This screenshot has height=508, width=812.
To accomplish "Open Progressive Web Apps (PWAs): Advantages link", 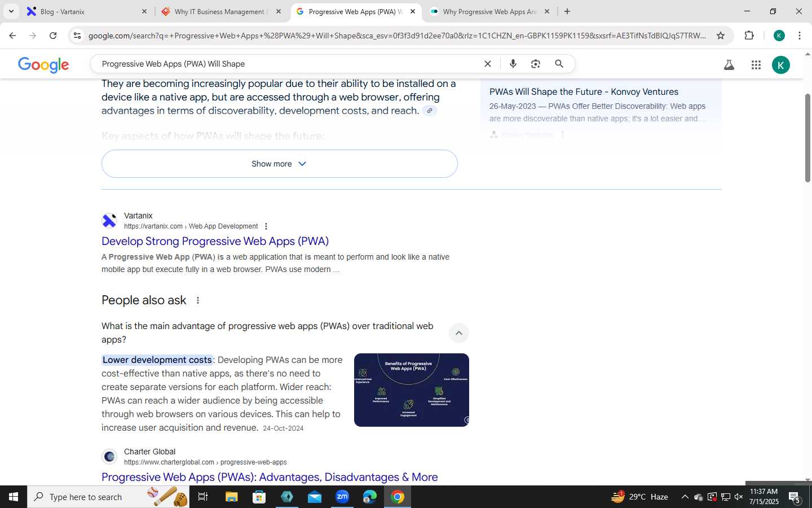I will tap(270, 477).
